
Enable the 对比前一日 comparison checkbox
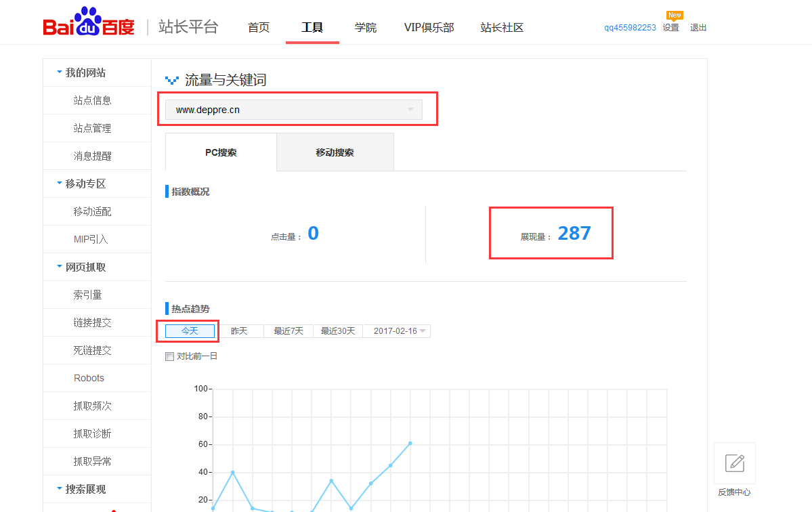(x=169, y=356)
